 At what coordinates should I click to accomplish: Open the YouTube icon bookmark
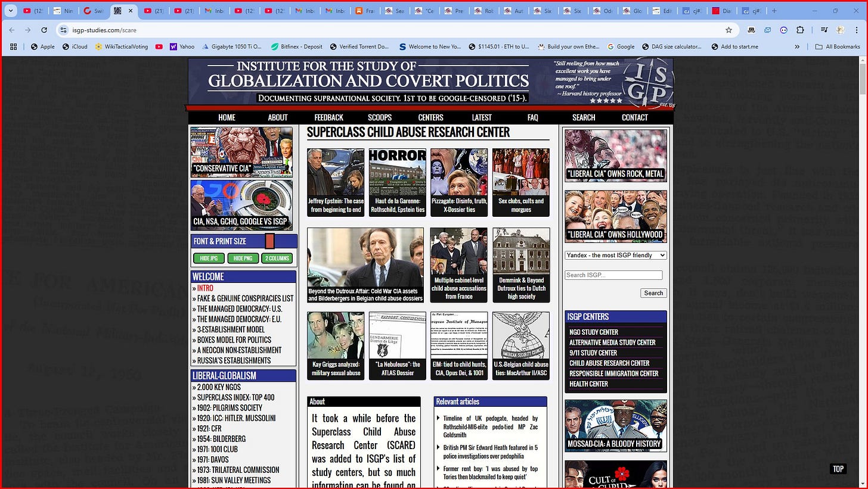tap(159, 46)
